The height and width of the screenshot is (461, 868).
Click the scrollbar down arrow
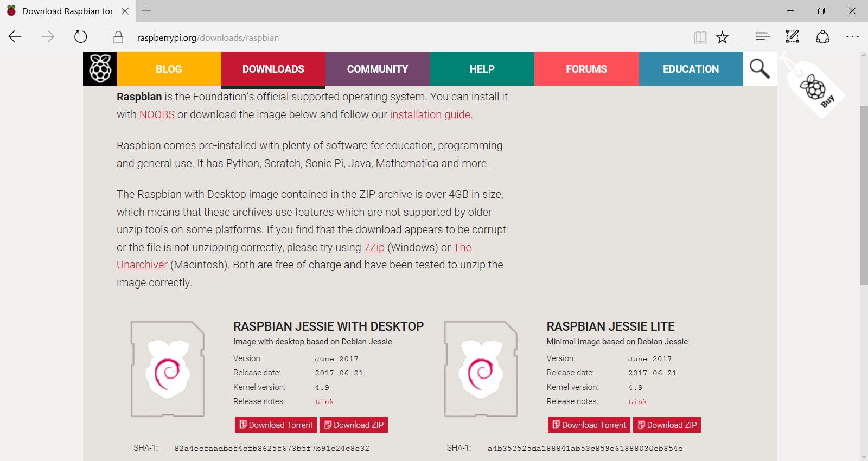864,456
